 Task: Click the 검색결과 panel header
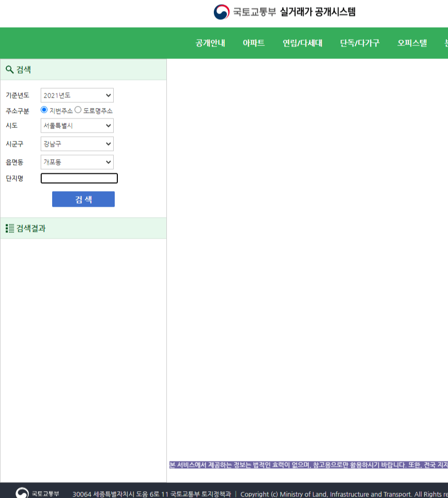point(83,228)
